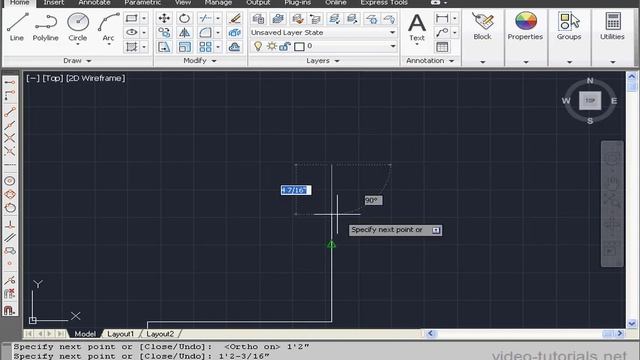This screenshot has height=360, width=640.
Task: Click the Linear dimension tool
Action: [442, 18]
